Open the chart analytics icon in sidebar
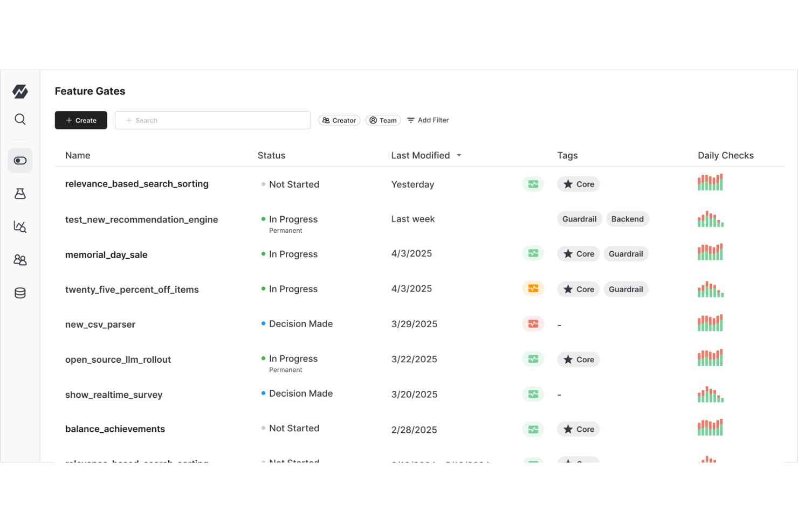Viewport: 798px width, 532px height. tap(20, 226)
